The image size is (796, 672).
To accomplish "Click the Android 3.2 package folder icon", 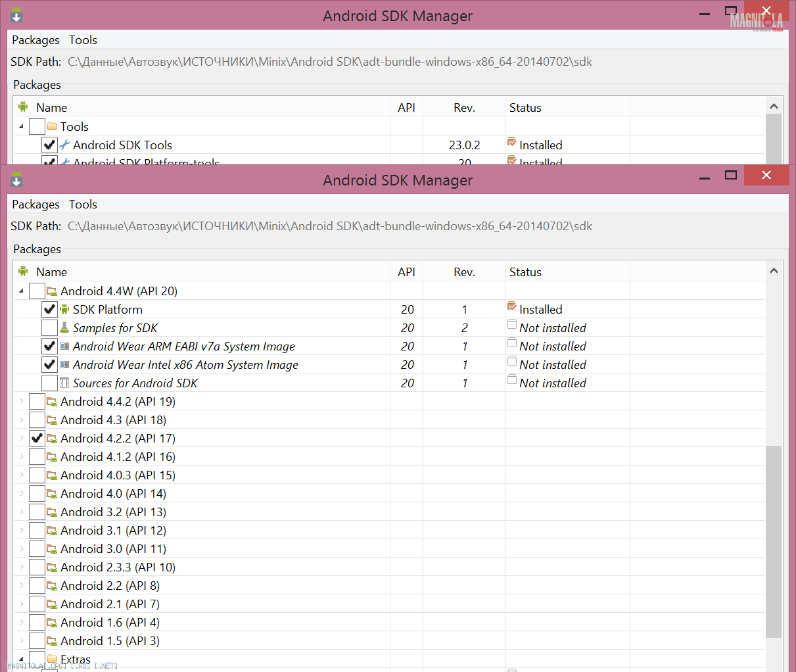I will tap(52, 512).
